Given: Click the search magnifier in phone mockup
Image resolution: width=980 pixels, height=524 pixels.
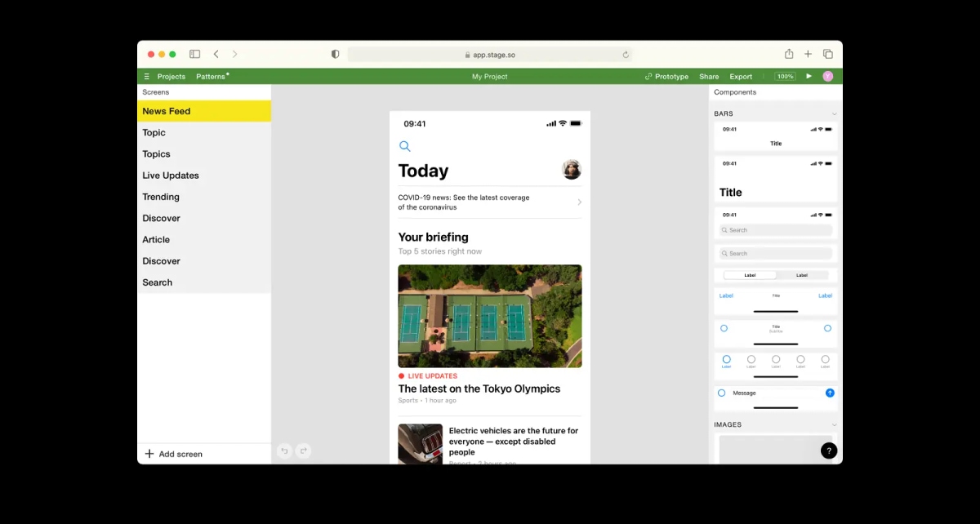Looking at the screenshot, I should [404, 146].
